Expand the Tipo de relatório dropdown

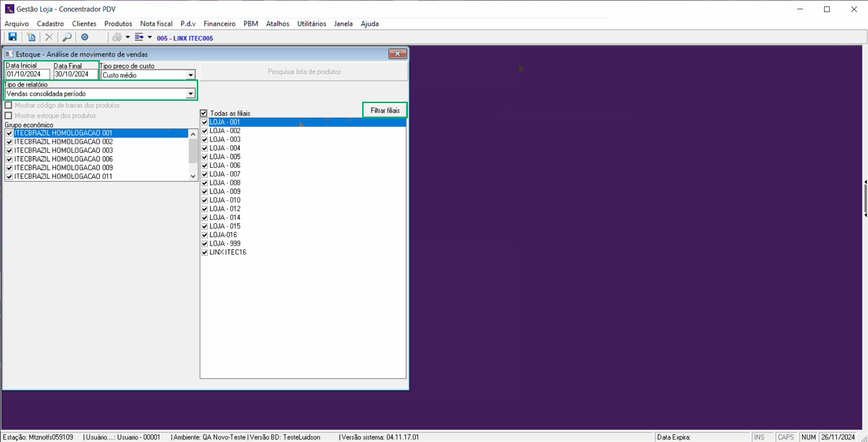(190, 94)
